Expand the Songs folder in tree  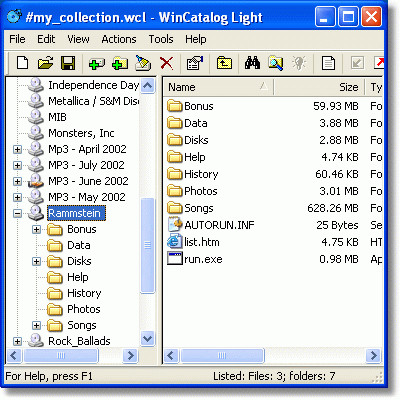click(36, 325)
